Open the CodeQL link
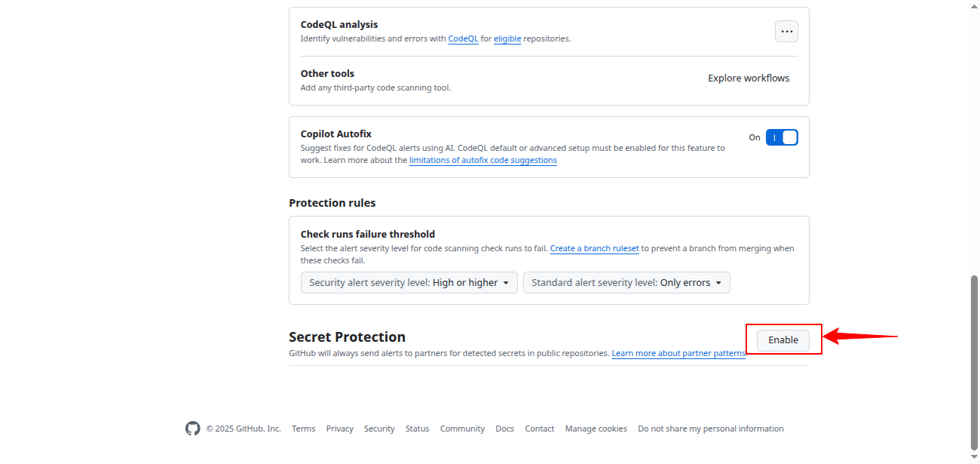The image size is (980, 464). coord(463,38)
